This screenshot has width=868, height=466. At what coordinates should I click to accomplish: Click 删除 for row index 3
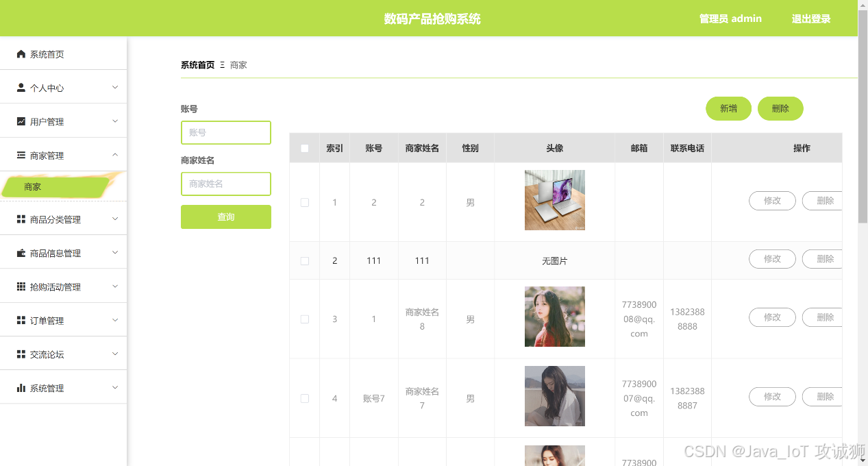(x=822, y=317)
